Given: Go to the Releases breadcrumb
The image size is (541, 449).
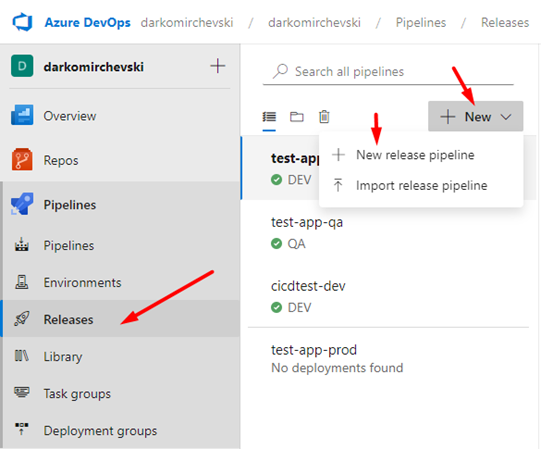Looking at the screenshot, I should (x=505, y=23).
